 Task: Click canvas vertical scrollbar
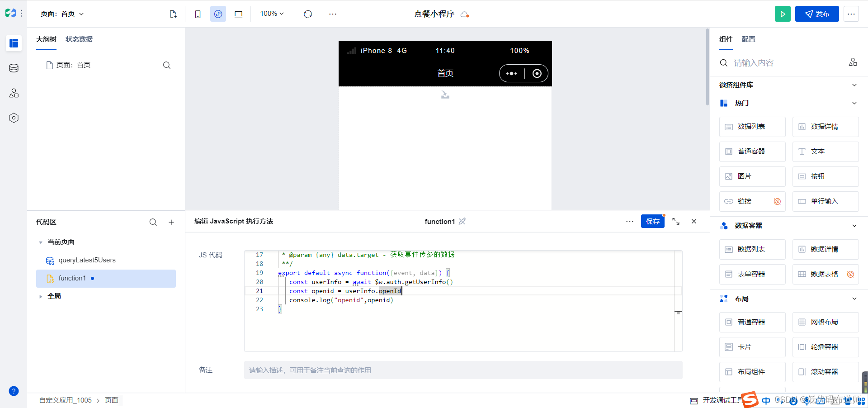708,67
